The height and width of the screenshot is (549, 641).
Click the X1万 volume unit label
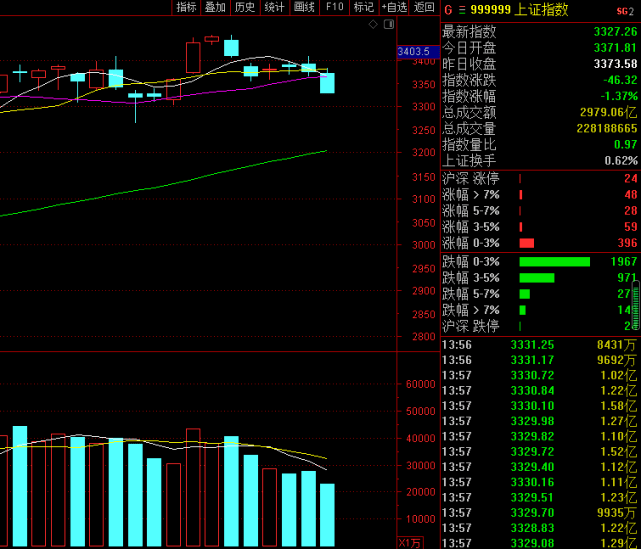pos(410,543)
